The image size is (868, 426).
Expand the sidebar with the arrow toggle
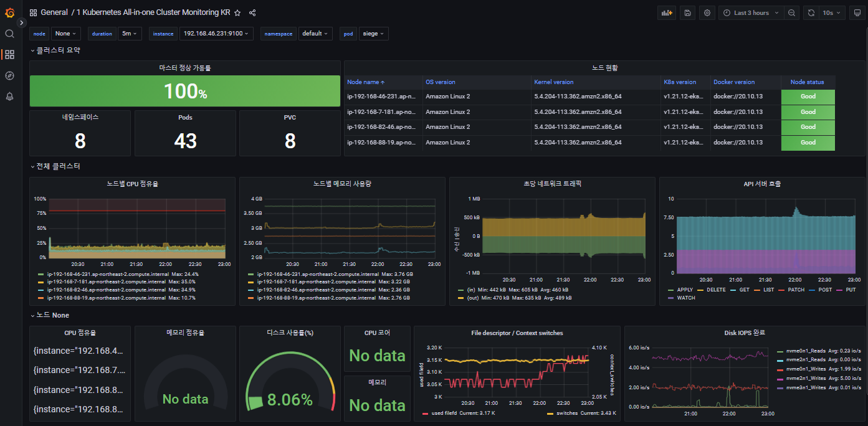tap(22, 22)
